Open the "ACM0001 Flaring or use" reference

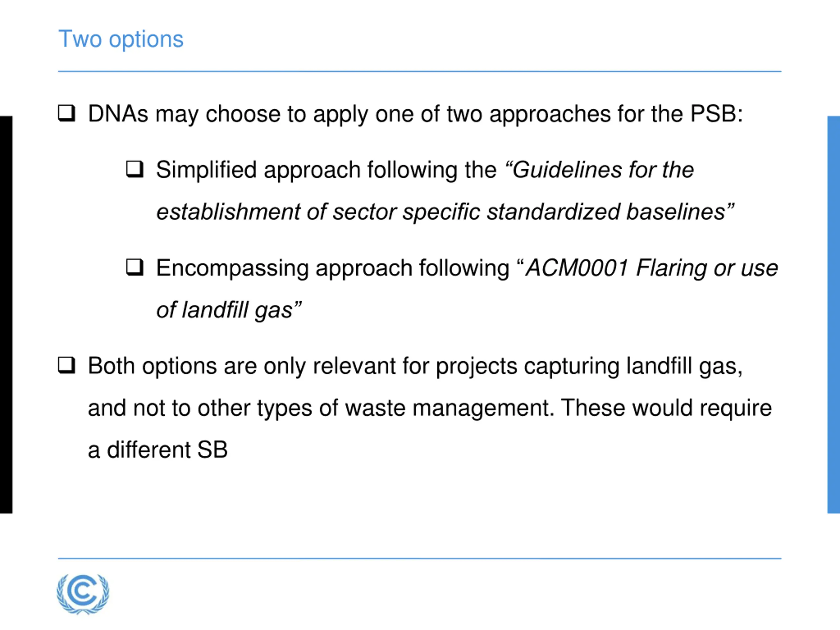click(x=651, y=268)
